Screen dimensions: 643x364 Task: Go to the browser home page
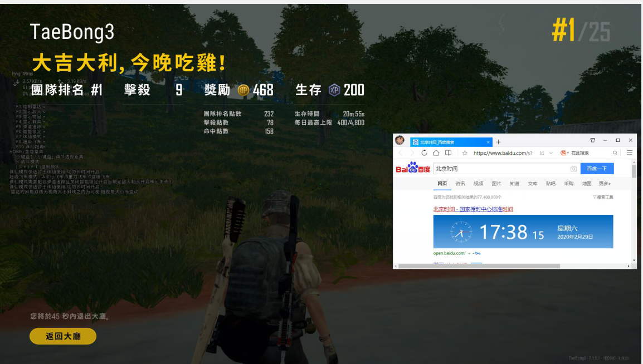pos(436,153)
